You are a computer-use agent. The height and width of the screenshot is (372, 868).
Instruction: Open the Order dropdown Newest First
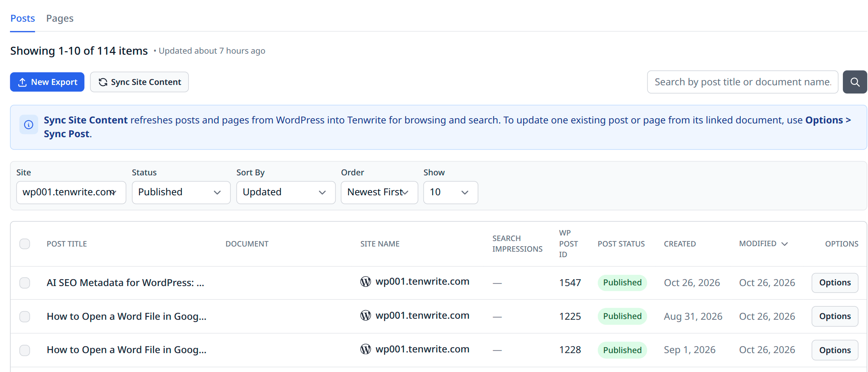click(379, 192)
